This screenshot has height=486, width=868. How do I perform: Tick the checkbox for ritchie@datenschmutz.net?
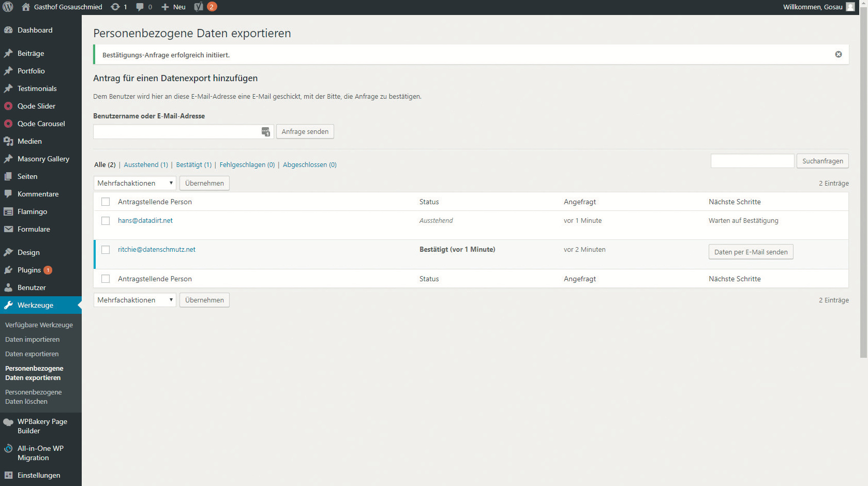click(x=106, y=250)
